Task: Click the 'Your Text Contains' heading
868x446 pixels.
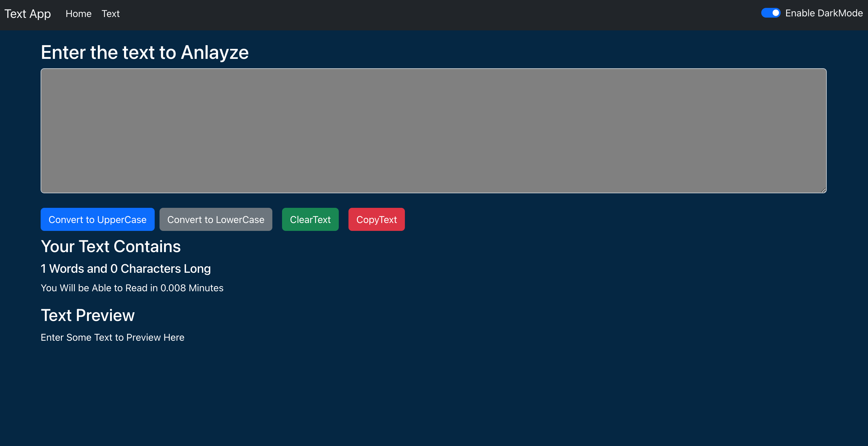Action: click(110, 246)
